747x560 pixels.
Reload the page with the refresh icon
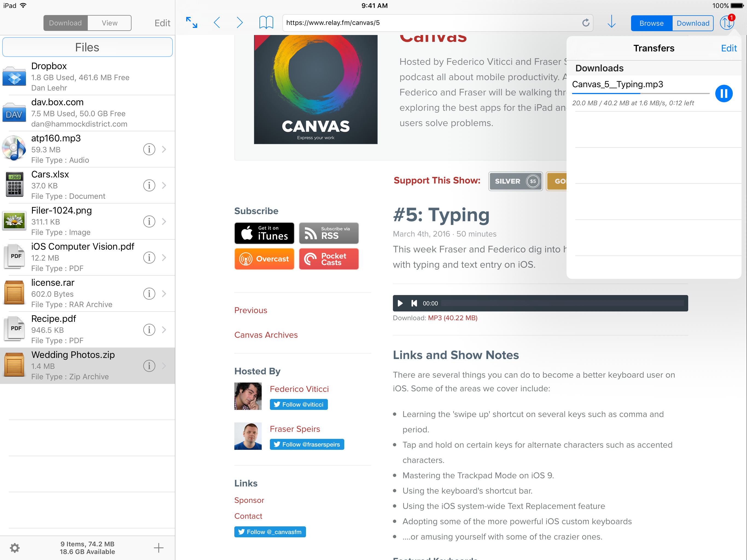[586, 23]
